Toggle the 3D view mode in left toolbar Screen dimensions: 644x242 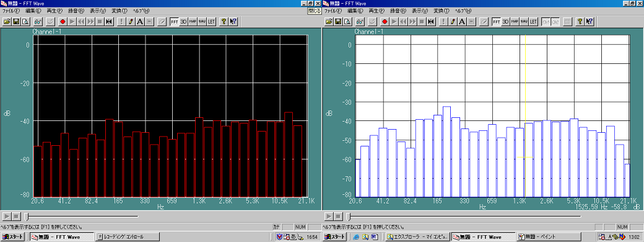[183, 21]
